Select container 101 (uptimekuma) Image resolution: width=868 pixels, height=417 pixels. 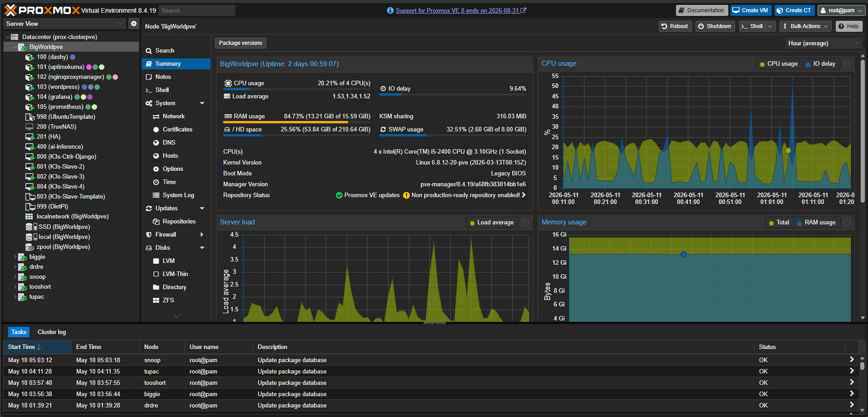click(60, 67)
